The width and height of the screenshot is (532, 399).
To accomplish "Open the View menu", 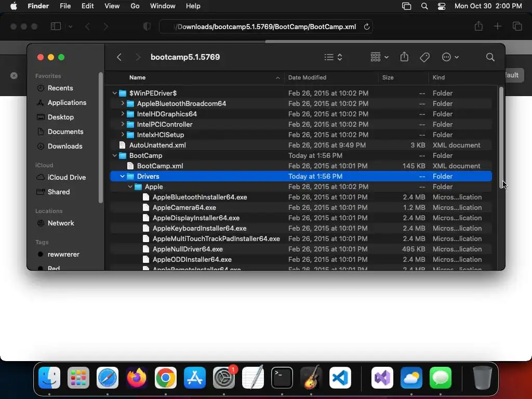I will click(x=112, y=6).
